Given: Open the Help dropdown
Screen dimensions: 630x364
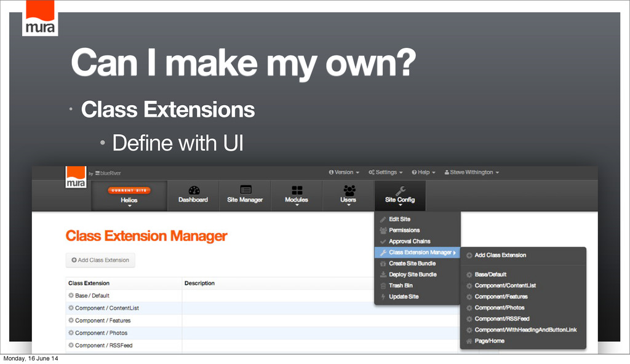Looking at the screenshot, I should pos(423,172).
